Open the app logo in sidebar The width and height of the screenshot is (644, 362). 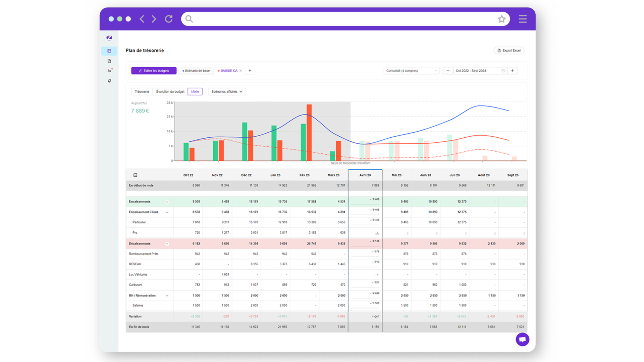tap(109, 38)
